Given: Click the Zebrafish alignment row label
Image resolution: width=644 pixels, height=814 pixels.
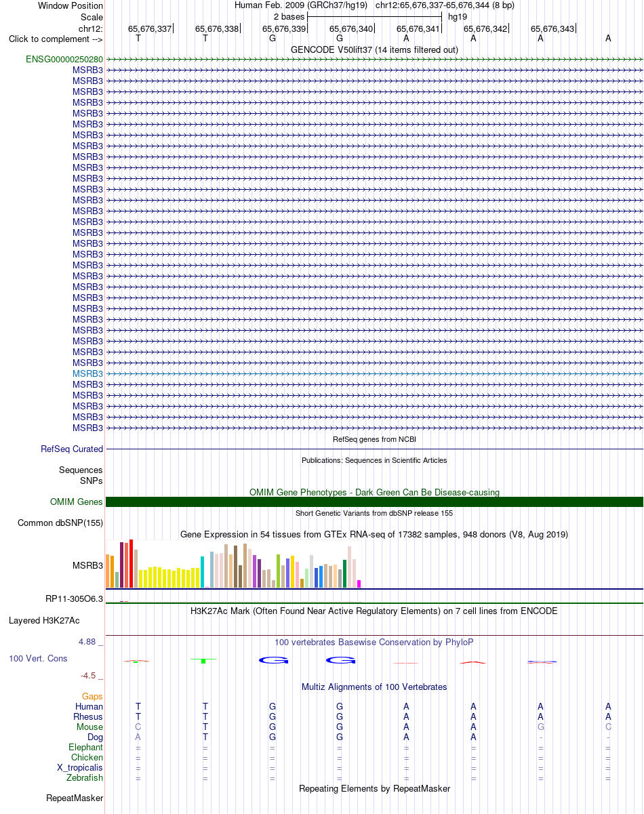Looking at the screenshot, I should coord(85,777).
